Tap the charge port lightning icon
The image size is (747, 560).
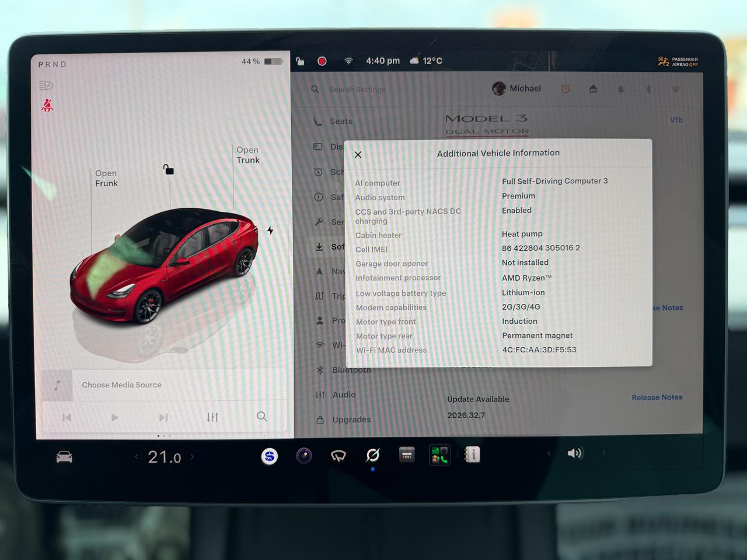coord(270,230)
